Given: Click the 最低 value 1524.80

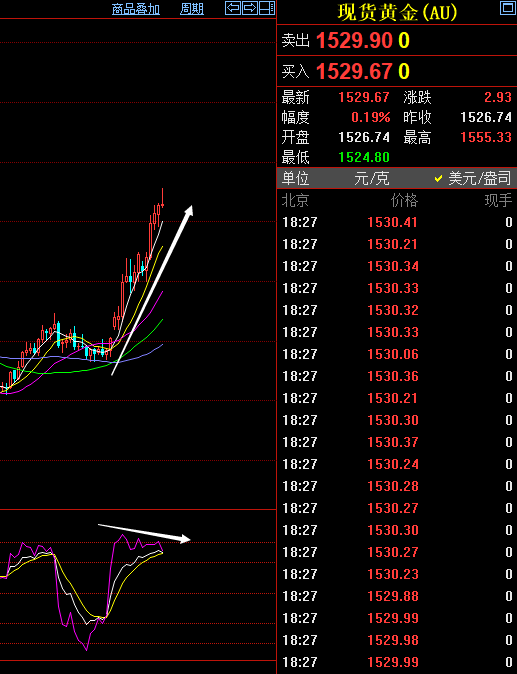Looking at the screenshot, I should [x=364, y=157].
